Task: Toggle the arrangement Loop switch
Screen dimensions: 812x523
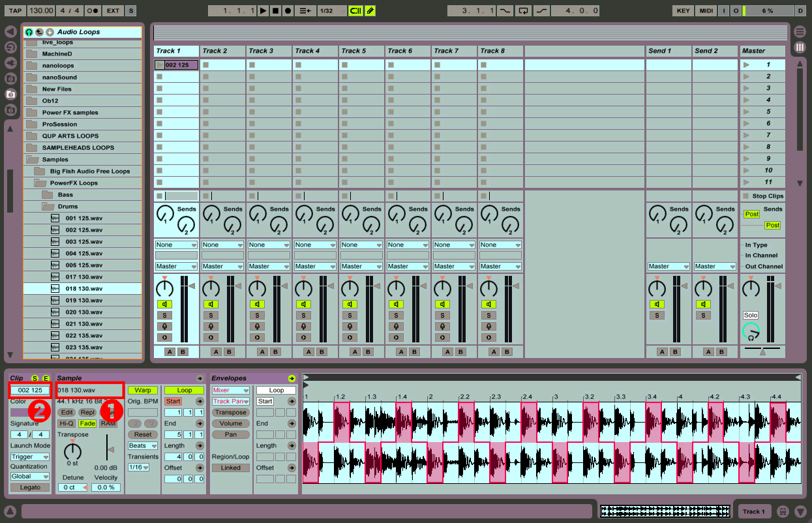Action: coord(523,10)
